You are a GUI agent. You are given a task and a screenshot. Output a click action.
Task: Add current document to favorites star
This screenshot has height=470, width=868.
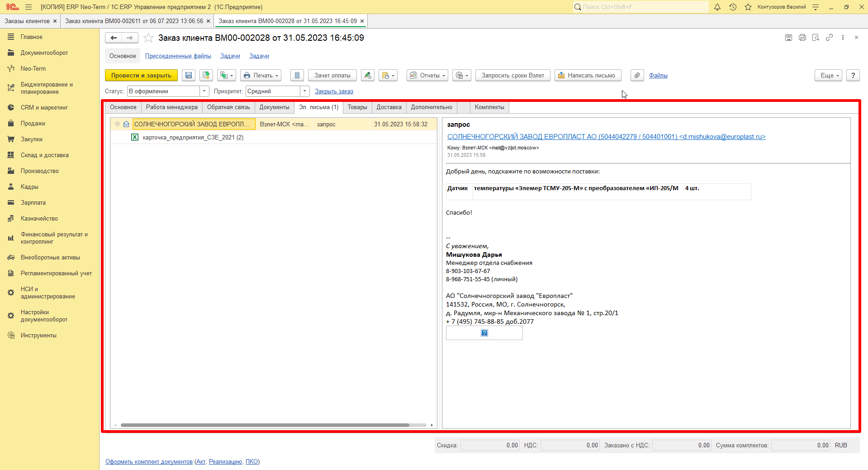click(148, 38)
